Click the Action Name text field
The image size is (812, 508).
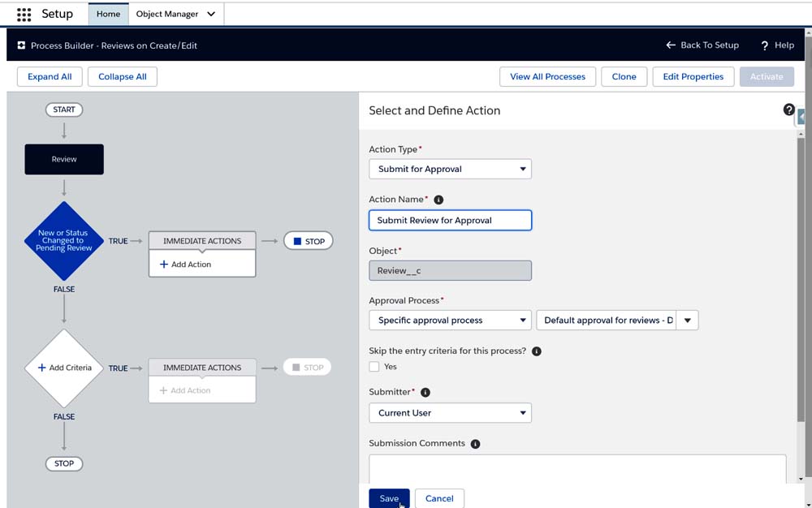coord(450,220)
